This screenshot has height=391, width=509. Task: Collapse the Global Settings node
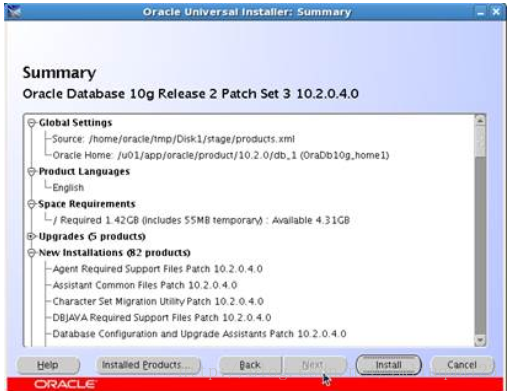31,123
